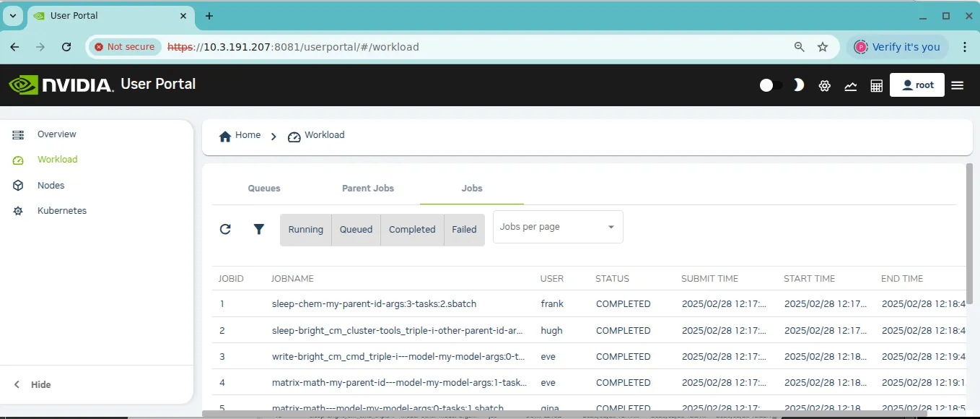Select job sleep-bright_cm_cluster-tools_triple-i row
Viewport: 980px width, 419px height.
[588, 330]
